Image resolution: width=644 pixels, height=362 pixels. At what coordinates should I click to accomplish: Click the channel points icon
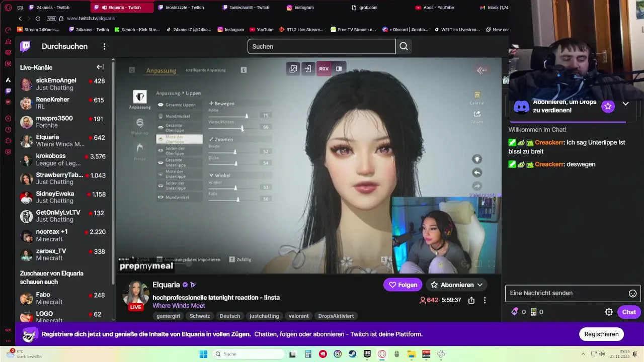533,312
